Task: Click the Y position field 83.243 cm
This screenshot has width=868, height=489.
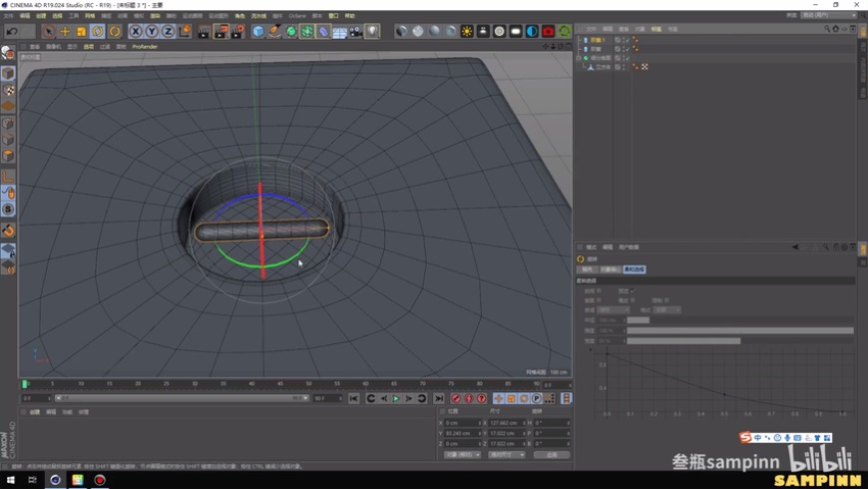Action: point(462,433)
